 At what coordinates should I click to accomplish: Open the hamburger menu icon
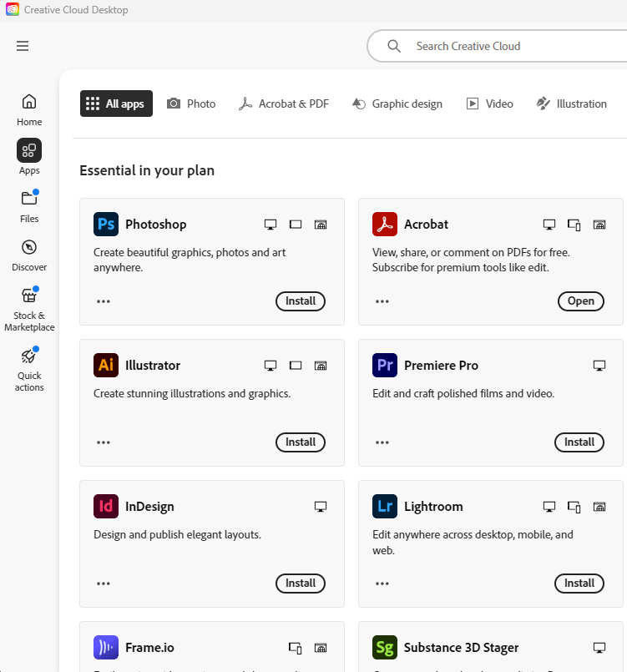pyautogui.click(x=23, y=46)
